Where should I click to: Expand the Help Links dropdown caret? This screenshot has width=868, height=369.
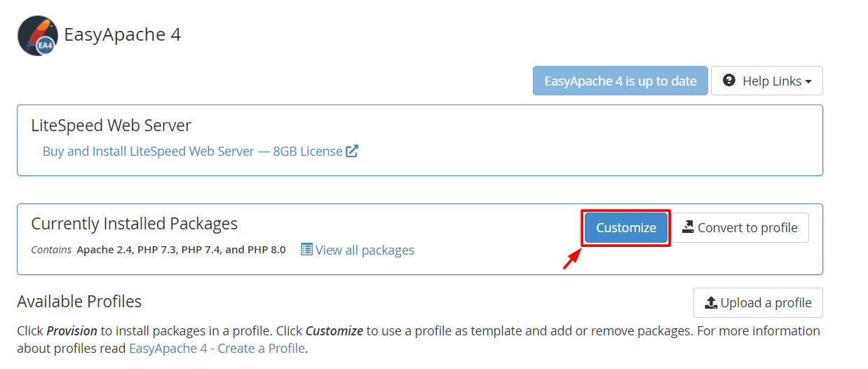(x=808, y=82)
